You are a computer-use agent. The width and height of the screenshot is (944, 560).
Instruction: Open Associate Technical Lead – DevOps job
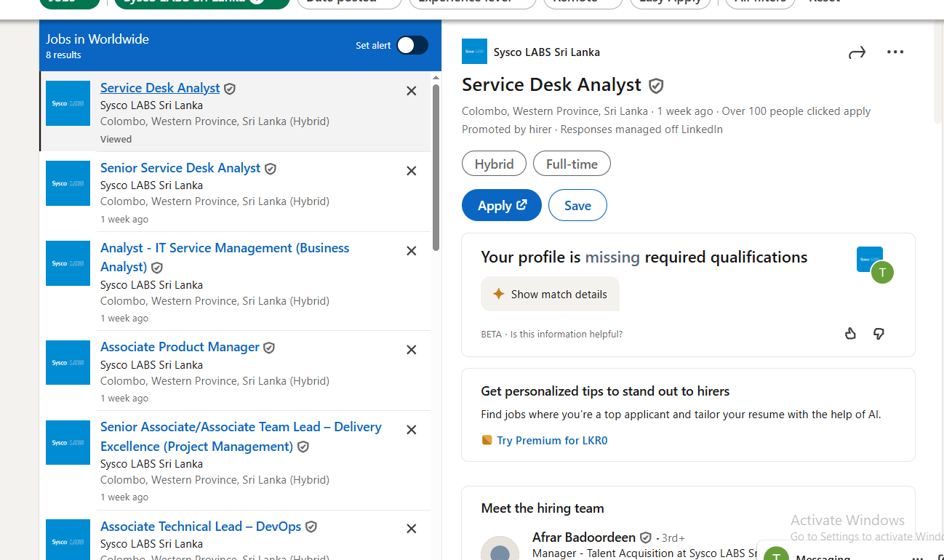coord(201,527)
